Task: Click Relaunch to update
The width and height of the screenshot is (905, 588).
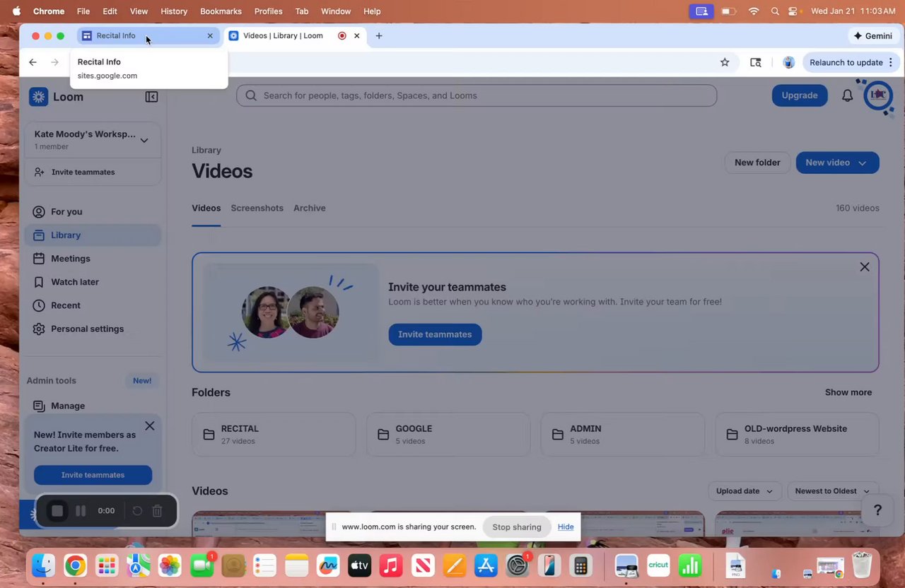Action: (x=846, y=62)
